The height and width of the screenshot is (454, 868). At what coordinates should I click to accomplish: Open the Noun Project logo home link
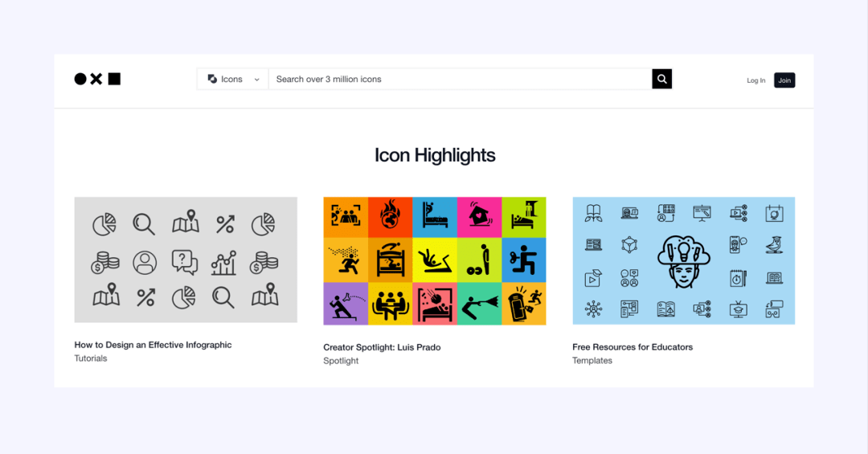[x=97, y=80]
